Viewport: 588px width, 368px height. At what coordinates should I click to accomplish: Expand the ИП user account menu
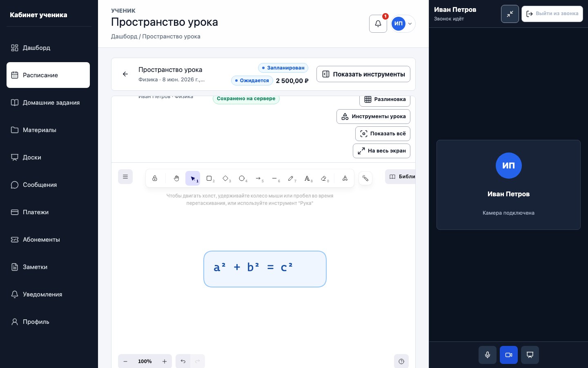coord(403,24)
